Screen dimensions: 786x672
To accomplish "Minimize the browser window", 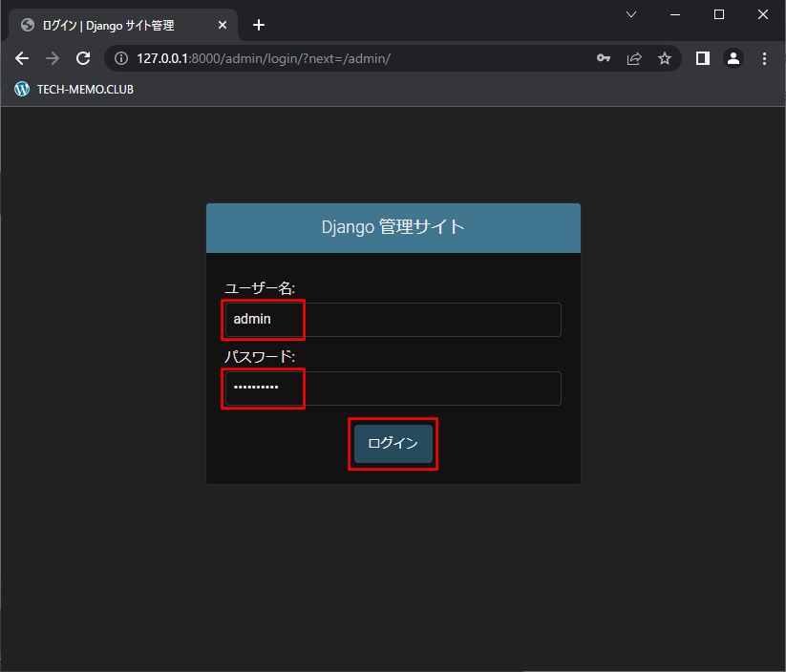I will (675, 14).
